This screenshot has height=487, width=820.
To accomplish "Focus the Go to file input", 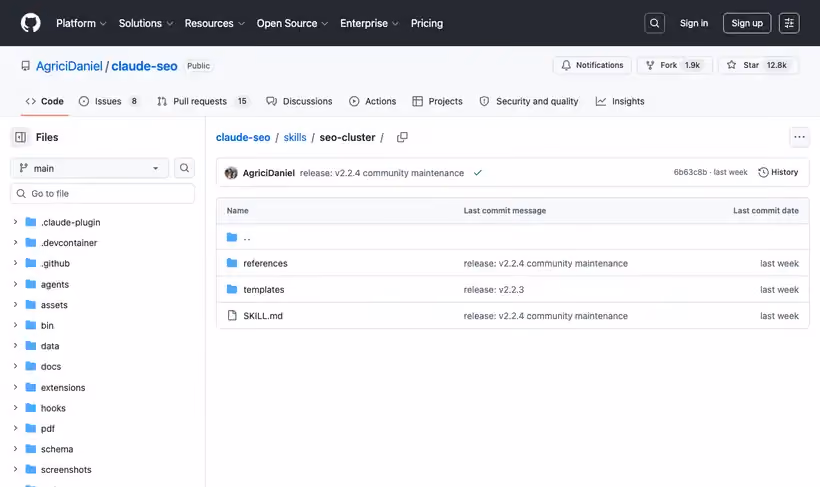I will 102,194.
